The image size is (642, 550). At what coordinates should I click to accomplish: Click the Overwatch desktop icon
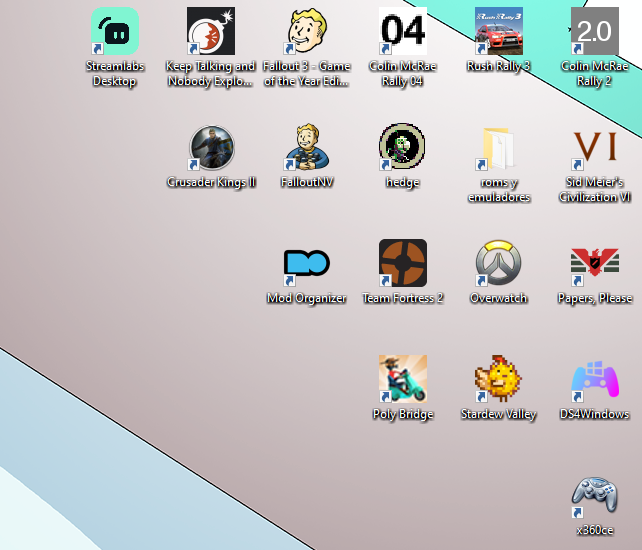coord(498,263)
